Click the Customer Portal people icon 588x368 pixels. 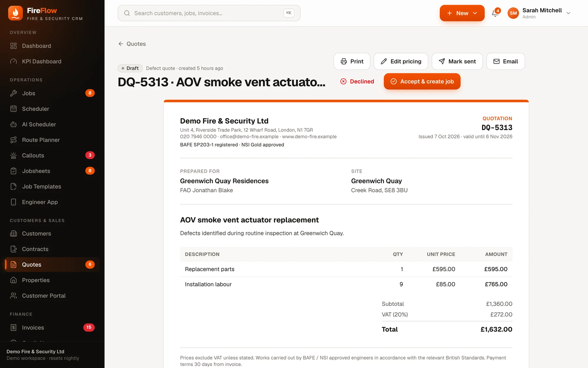tap(14, 296)
